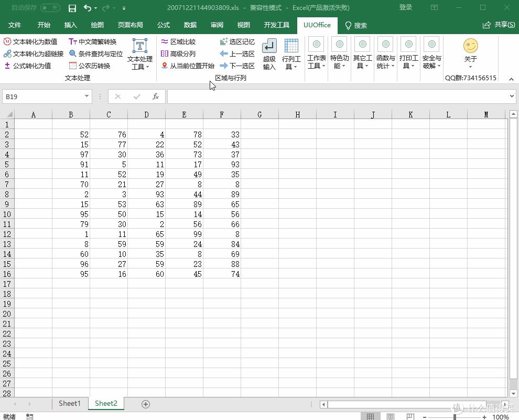
Task: Select the Sheet1 worksheet tab
Action: [x=69, y=403]
